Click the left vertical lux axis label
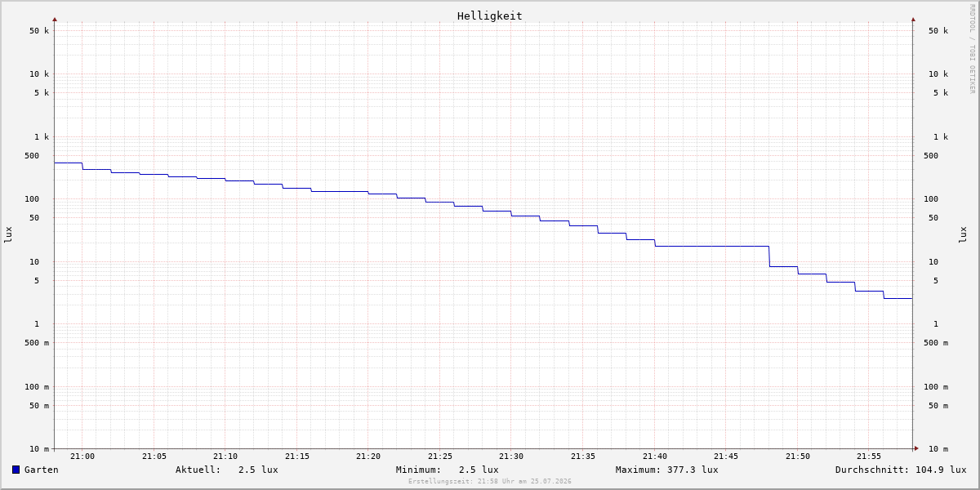 tap(8, 235)
